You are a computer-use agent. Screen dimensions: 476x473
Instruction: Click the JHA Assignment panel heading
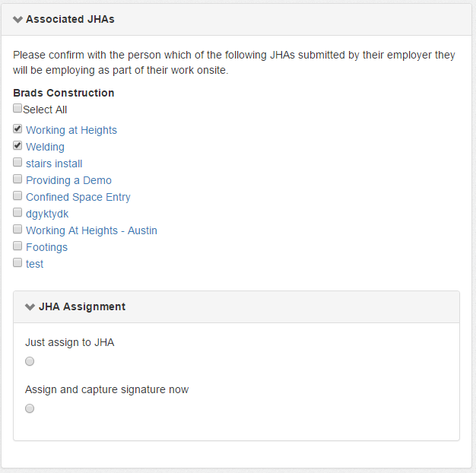click(82, 307)
